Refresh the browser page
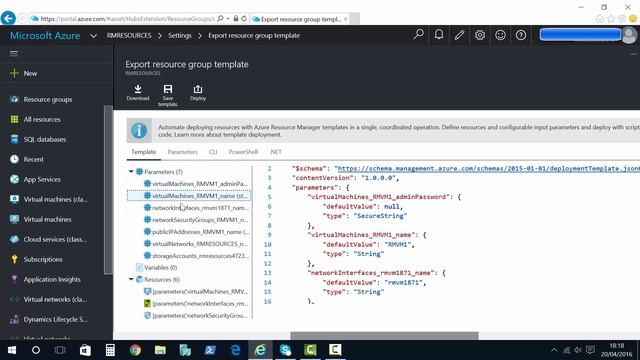 pyautogui.click(x=244, y=19)
